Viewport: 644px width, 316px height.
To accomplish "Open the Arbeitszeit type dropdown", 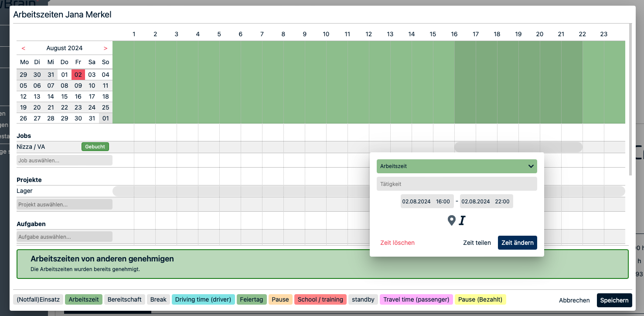I will click(457, 166).
